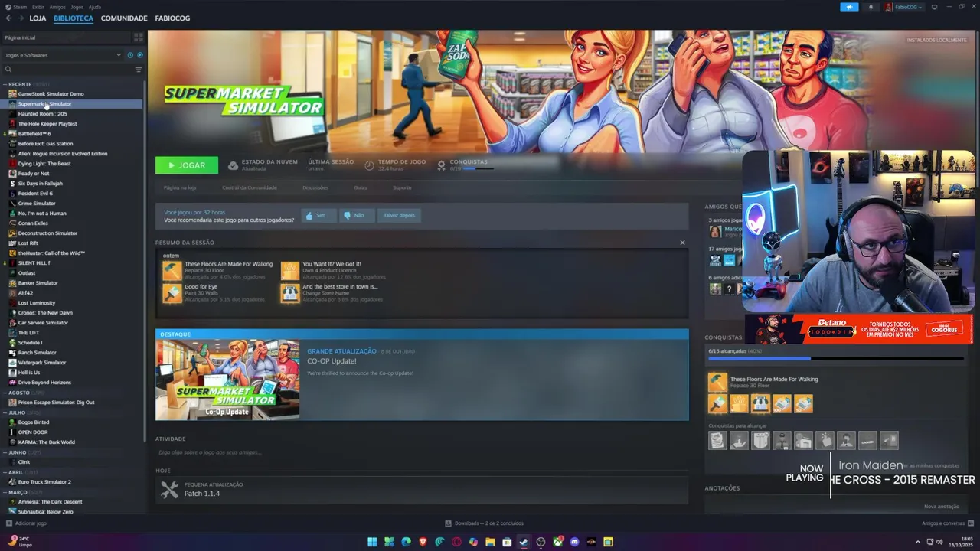
Task: Click the cloud status icon
Action: pos(232,165)
